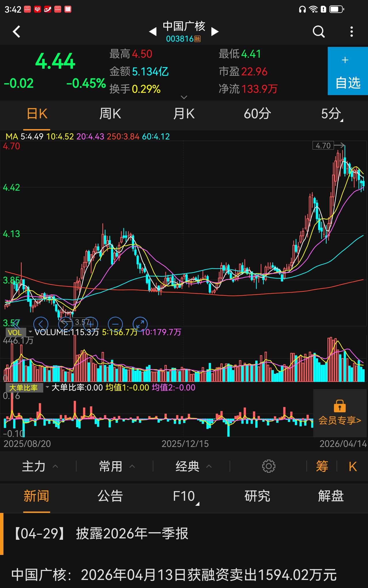Tap the 2025/12/15 date label
This screenshot has width=368, height=588.
point(185,444)
